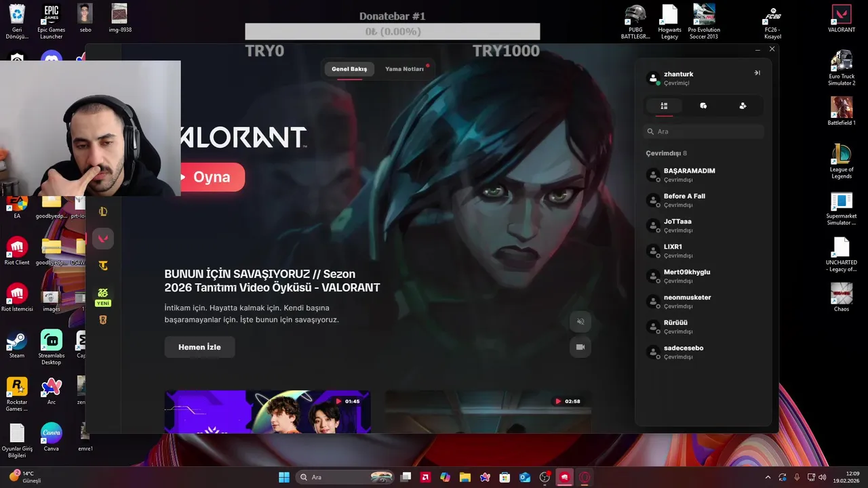Select friend sadecesebo
This screenshot has width=868, height=488.
point(704,352)
